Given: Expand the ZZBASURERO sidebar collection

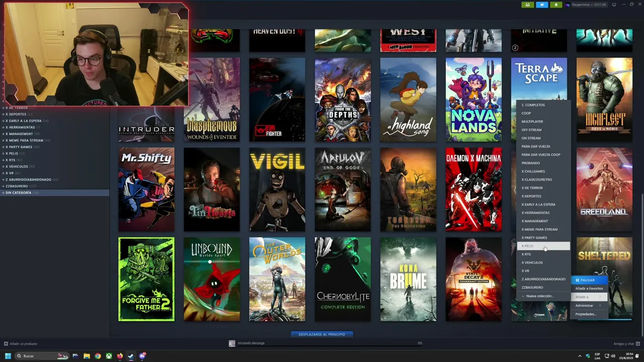Looking at the screenshot, I should click(4, 186).
